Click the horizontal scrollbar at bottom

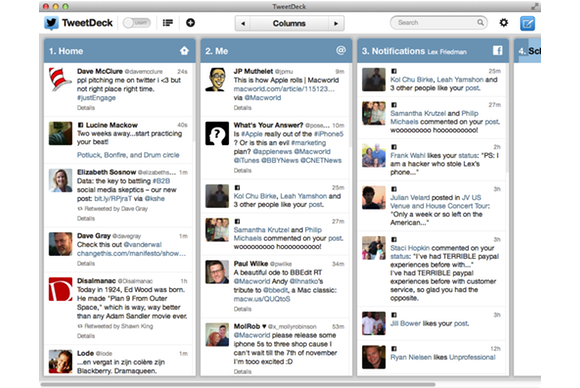237,385
